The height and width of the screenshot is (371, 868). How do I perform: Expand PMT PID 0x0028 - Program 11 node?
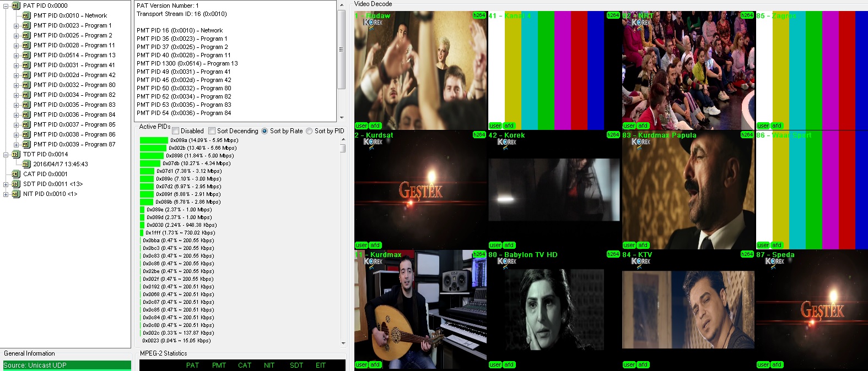(17, 45)
